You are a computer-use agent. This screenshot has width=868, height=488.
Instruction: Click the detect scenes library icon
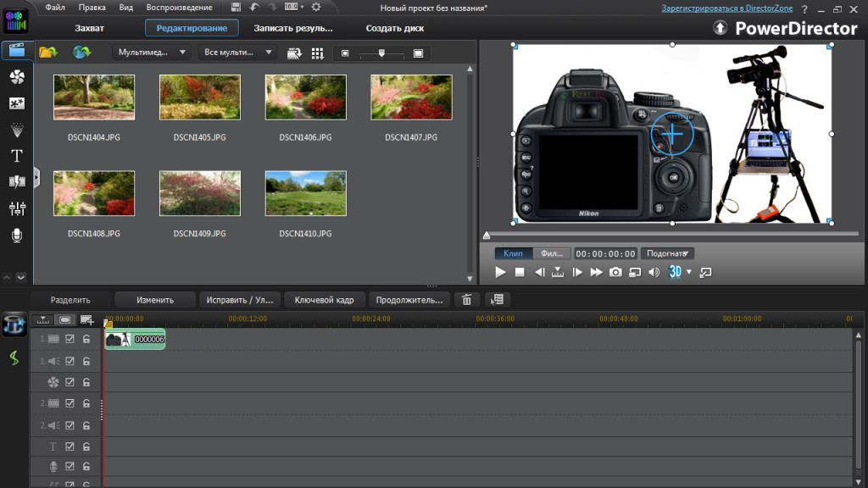point(294,53)
